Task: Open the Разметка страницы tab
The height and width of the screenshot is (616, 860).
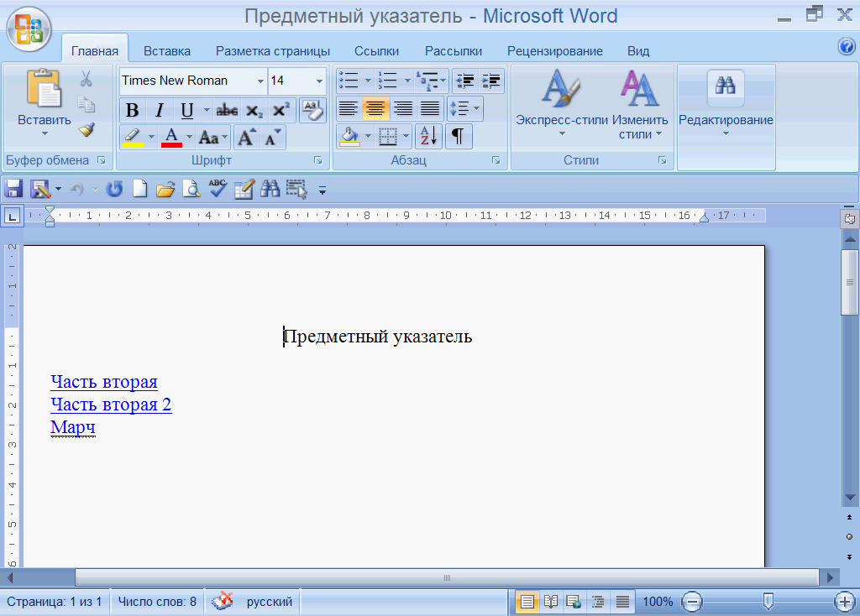Action: [x=273, y=51]
